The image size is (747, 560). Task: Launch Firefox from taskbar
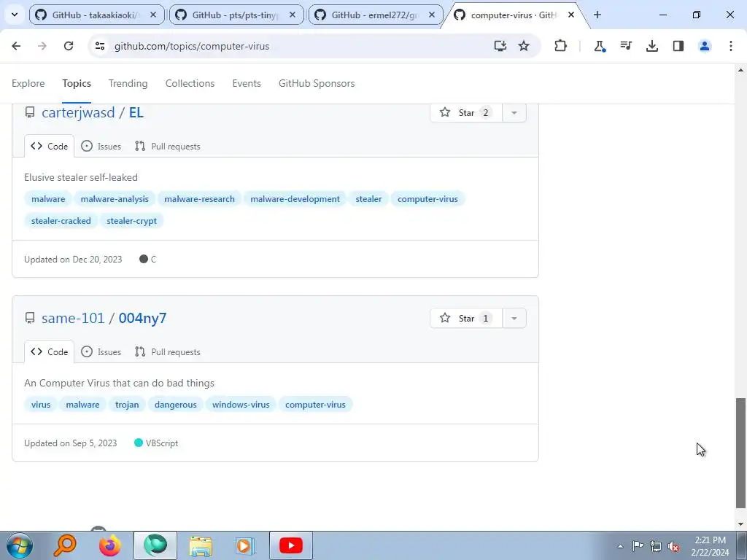(110, 545)
